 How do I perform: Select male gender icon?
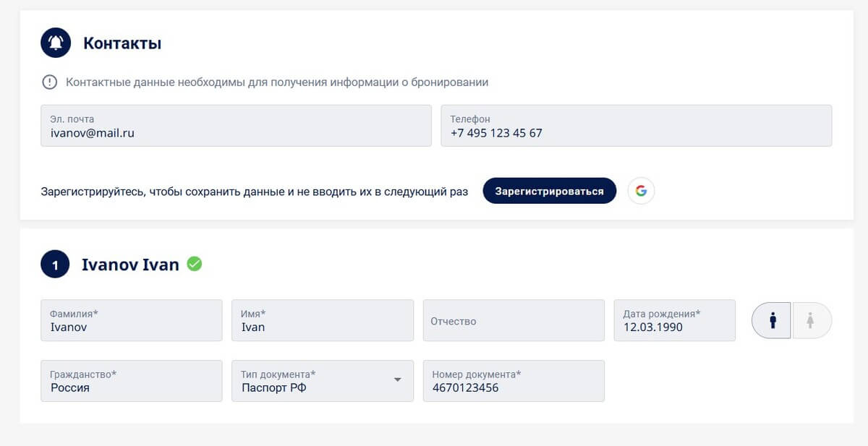pos(772,320)
